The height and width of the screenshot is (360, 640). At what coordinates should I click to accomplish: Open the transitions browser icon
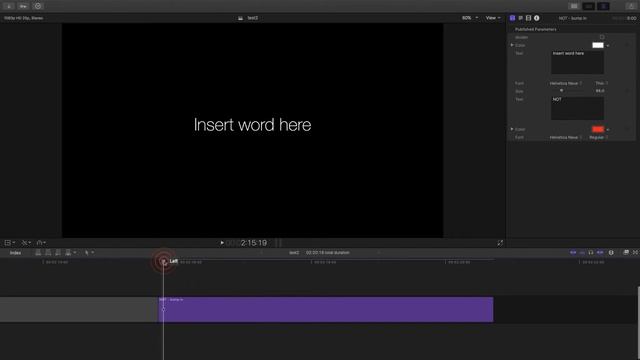click(x=636, y=253)
